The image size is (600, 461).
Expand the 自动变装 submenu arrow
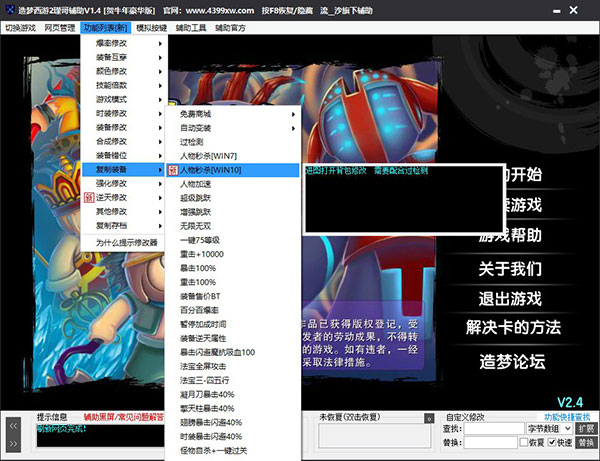point(293,129)
